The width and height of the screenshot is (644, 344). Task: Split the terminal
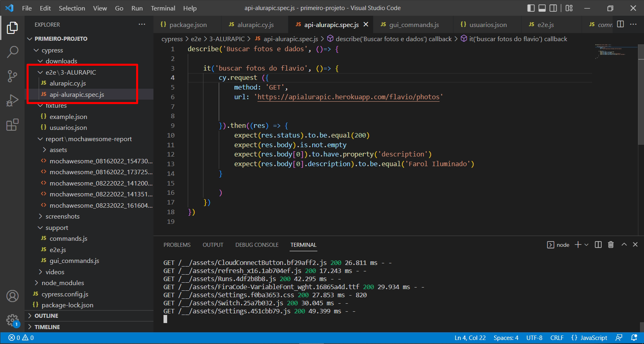598,244
